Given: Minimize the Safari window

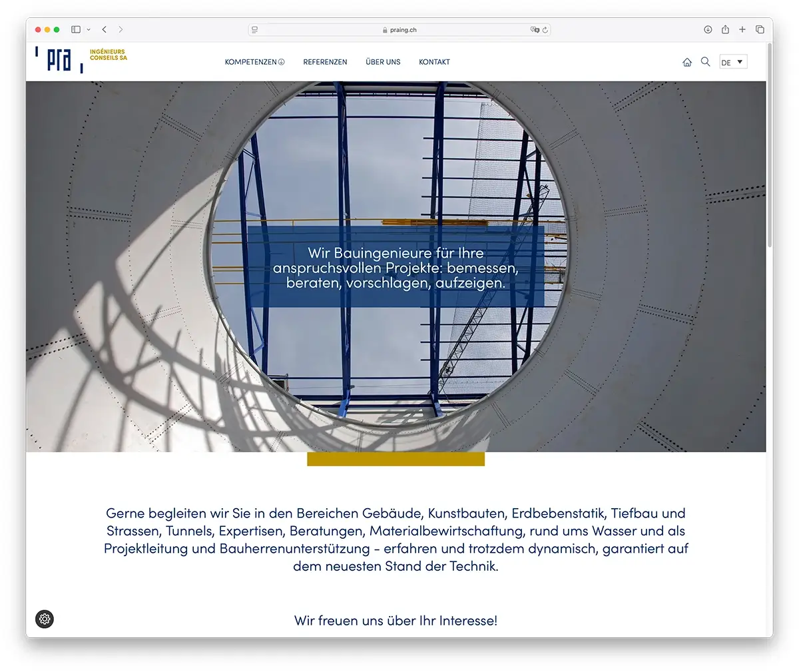Looking at the screenshot, I should click(x=47, y=29).
